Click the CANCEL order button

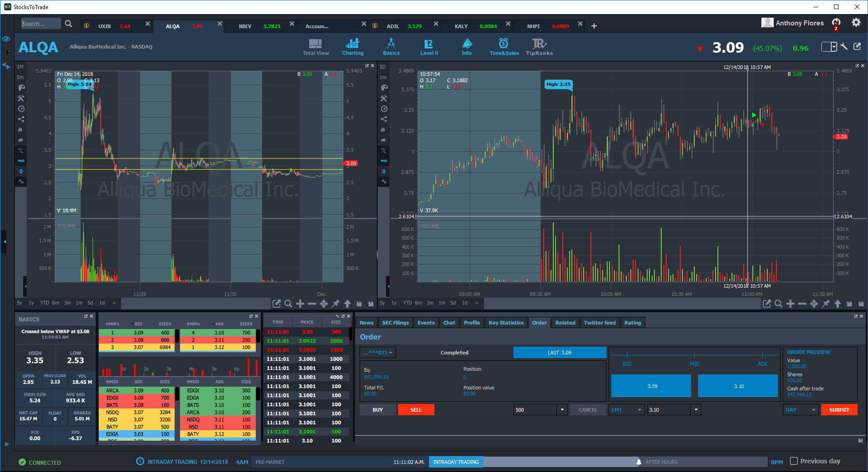(x=588, y=410)
